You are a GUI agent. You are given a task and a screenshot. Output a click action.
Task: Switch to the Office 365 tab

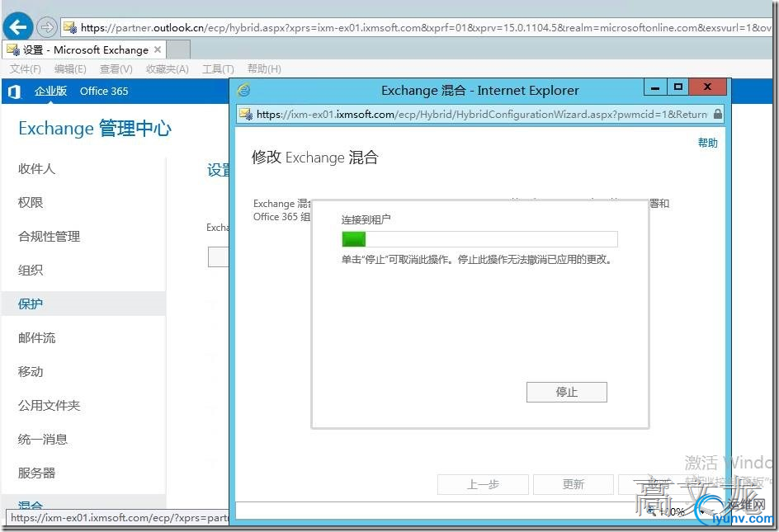[x=104, y=91]
